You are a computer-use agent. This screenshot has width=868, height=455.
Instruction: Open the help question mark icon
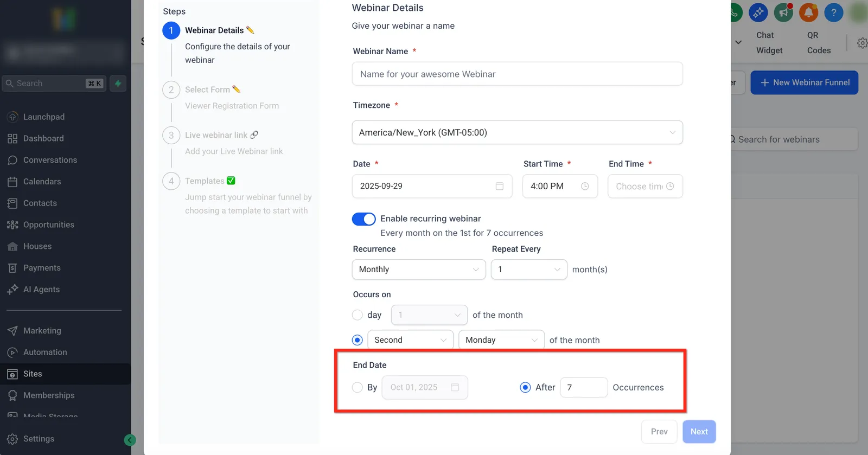tap(834, 12)
